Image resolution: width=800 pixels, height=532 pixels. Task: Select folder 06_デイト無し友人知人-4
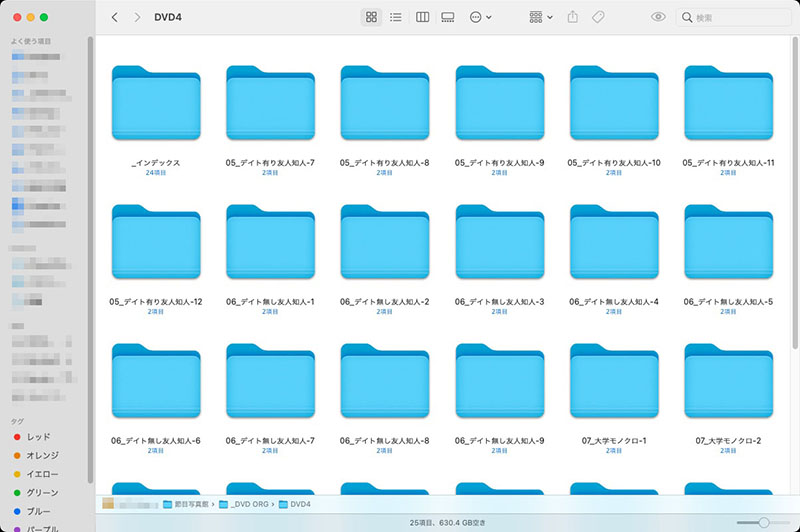(614, 242)
